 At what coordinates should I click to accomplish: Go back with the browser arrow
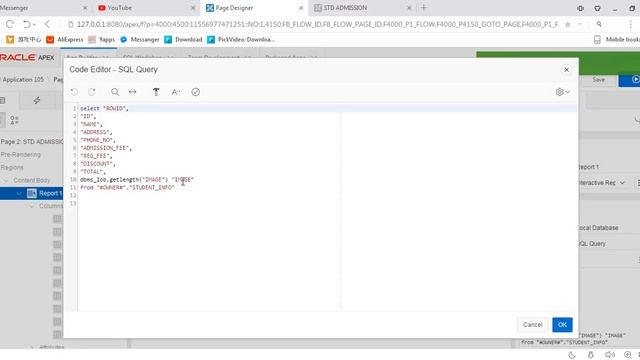click(47, 24)
